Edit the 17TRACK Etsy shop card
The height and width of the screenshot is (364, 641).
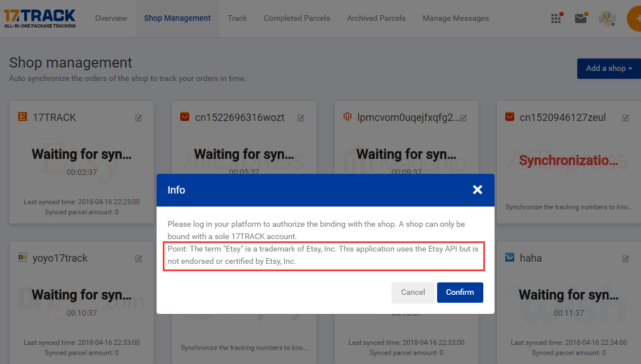(139, 118)
